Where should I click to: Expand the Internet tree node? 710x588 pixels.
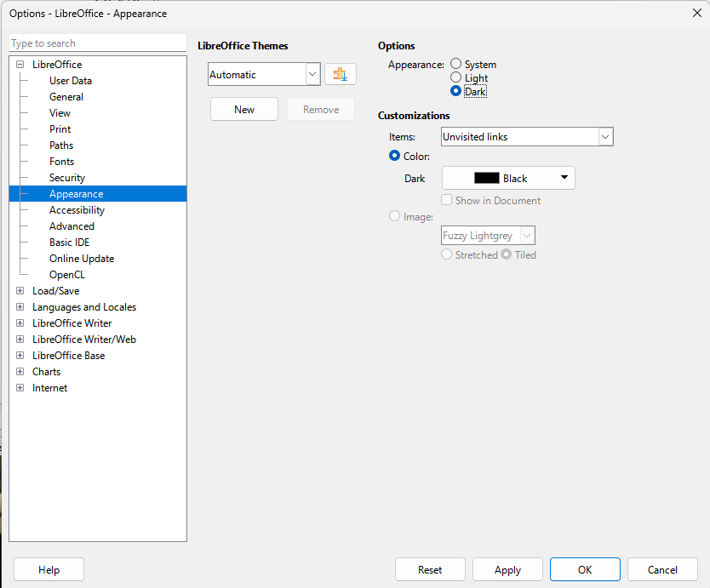point(20,388)
